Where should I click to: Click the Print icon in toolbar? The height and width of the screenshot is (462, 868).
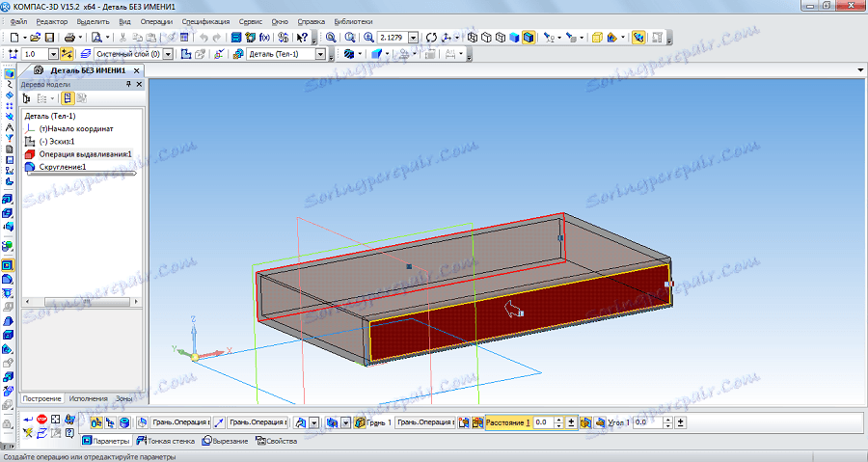point(68,38)
